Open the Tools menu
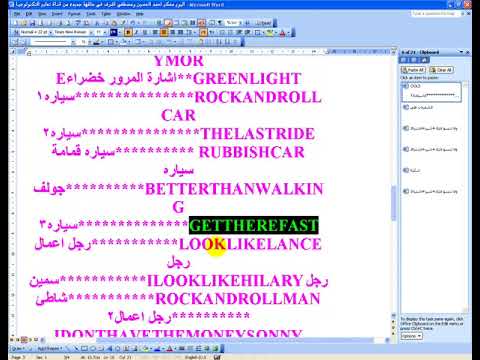This screenshot has width=480, height=360. [91, 14]
